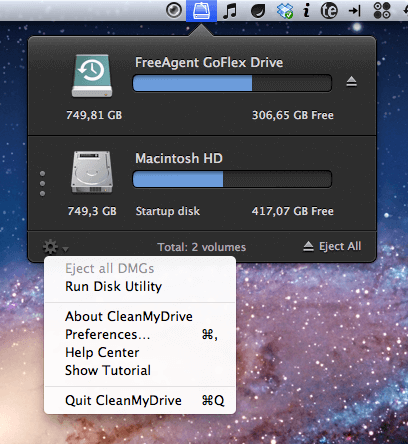Screen dimensions: 408x444
Task: Click the arrow-to-bar menu bar icon
Action: 355,11
